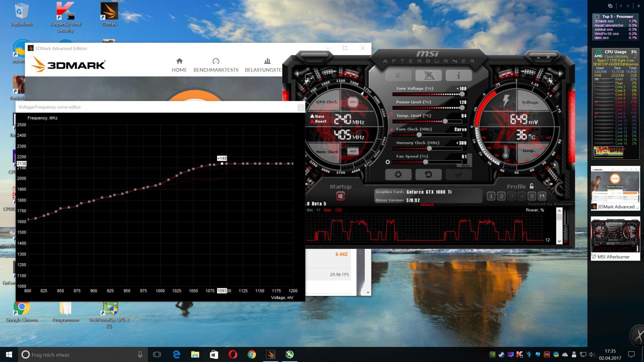
Task: Reset Afterburner settings to default
Action: 428,175
